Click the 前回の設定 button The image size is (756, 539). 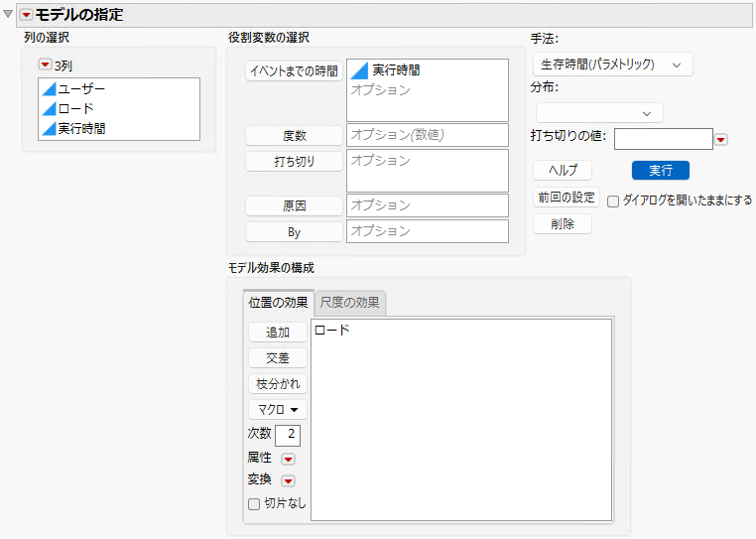point(567,198)
